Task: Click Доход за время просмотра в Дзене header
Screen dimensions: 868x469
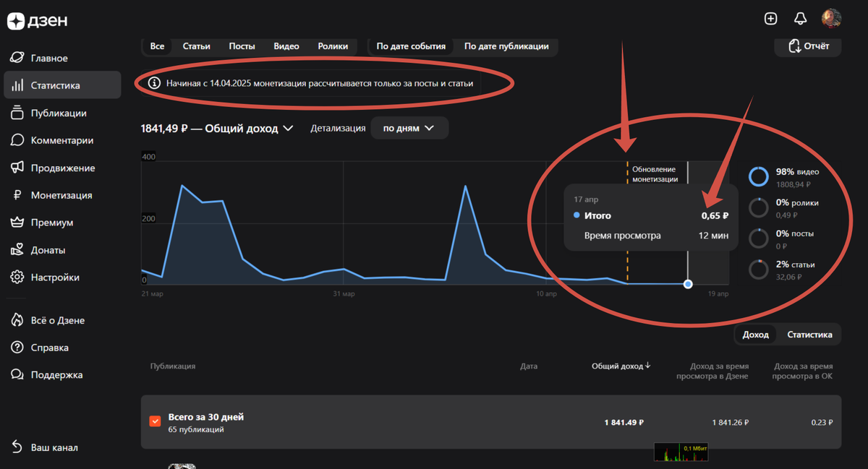Action: click(x=712, y=371)
